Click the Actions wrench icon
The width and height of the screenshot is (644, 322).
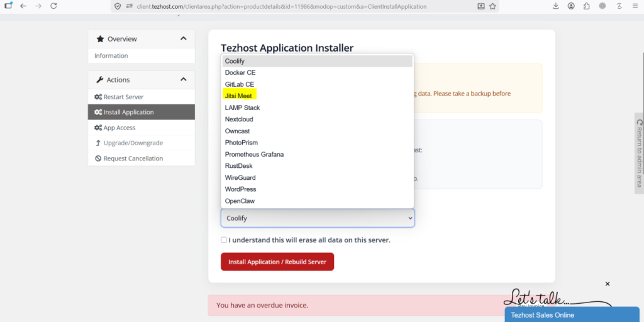coord(100,80)
